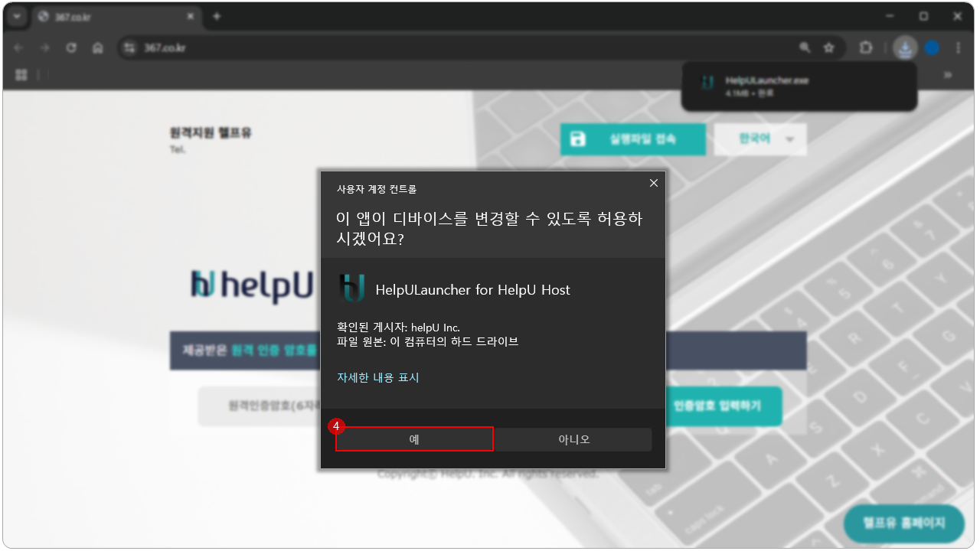Open the apps grid in bookmarks bar
The width and height of the screenshot is (980, 551).
coord(21,74)
